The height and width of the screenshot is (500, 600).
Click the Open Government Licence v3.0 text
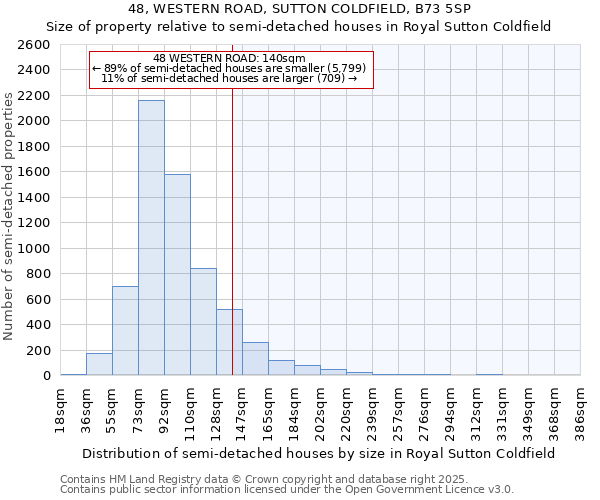point(287,490)
